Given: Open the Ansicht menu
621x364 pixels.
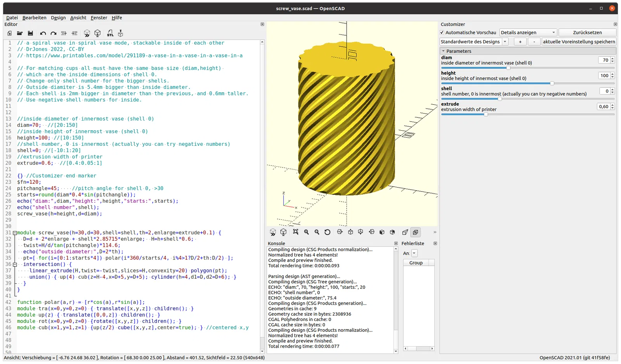Looking at the screenshot, I should pyautogui.click(x=78, y=18).
